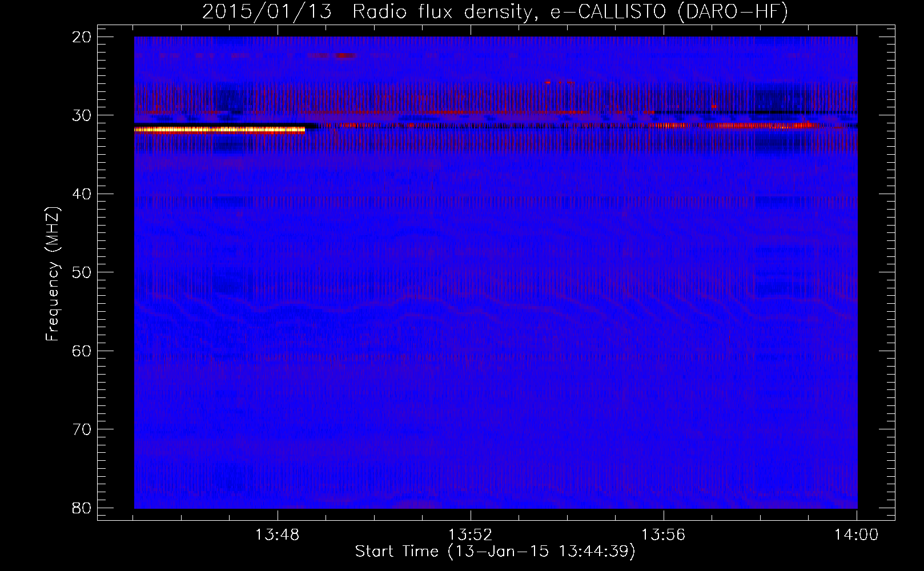Click the 70 frequency tick label
Screen dimensions: 924x571
point(83,429)
